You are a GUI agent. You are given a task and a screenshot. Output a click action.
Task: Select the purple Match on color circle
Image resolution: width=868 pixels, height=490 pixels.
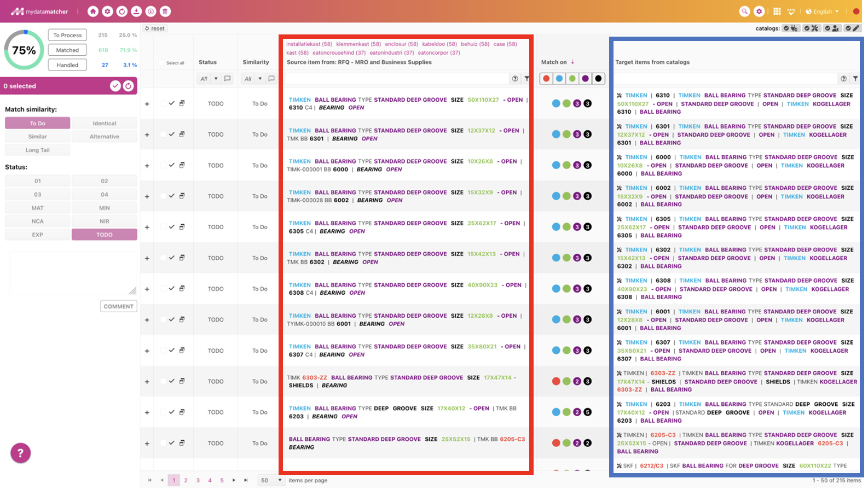[x=586, y=79]
